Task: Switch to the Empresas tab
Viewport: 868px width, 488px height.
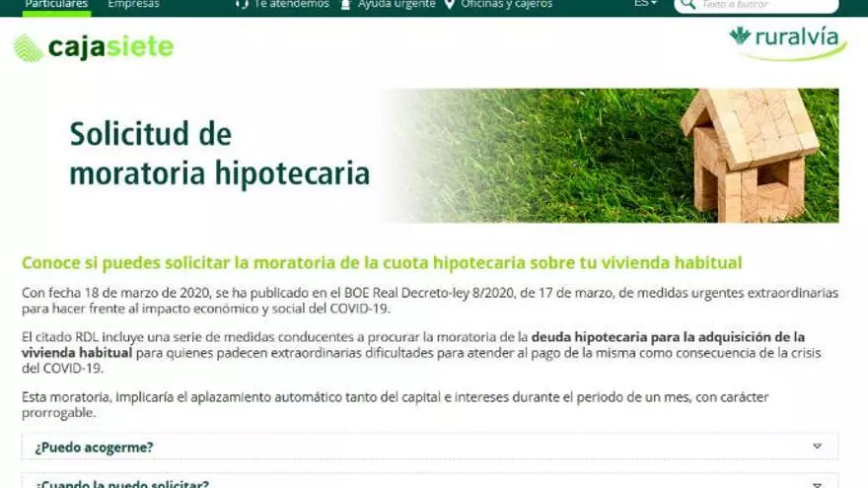Action: (x=133, y=4)
